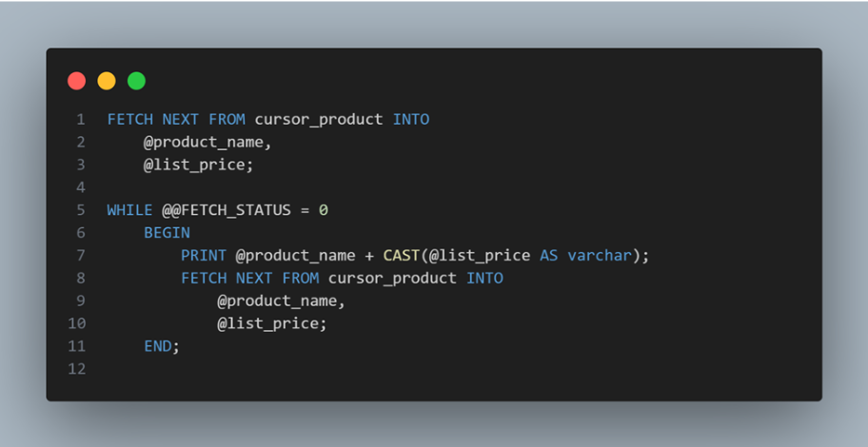Image resolution: width=868 pixels, height=447 pixels.
Task: Click the @@FETCH_STATUS variable
Action: (x=231, y=209)
